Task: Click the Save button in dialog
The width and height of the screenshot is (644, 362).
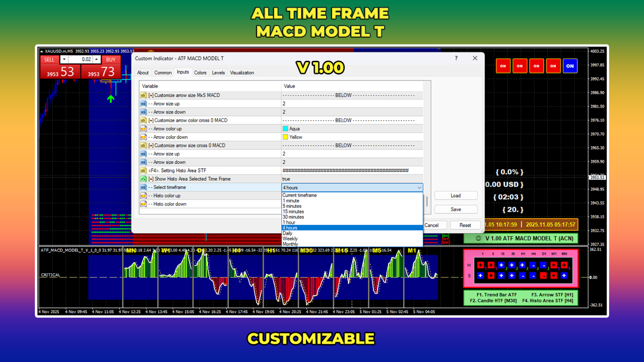Action: coord(456,209)
